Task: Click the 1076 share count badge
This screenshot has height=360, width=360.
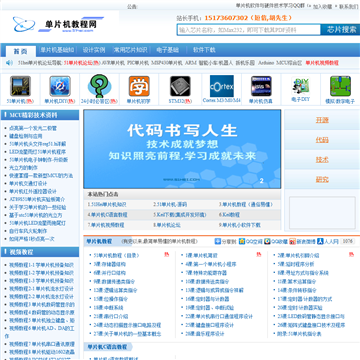Action: 348,241
